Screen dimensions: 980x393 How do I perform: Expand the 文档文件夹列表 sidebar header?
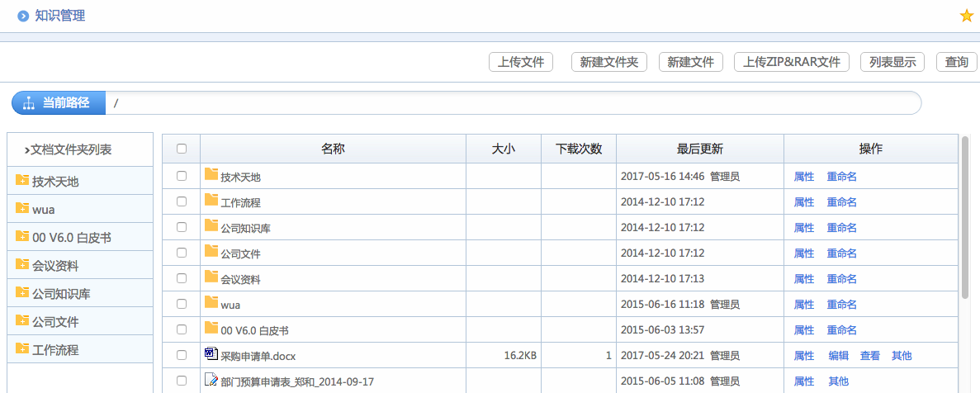point(69,149)
